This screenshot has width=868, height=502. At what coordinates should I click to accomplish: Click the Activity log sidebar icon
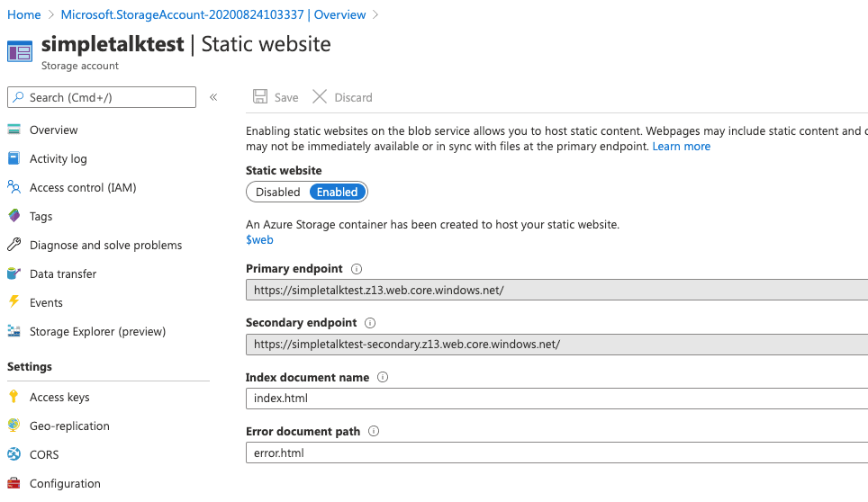pyautogui.click(x=14, y=158)
